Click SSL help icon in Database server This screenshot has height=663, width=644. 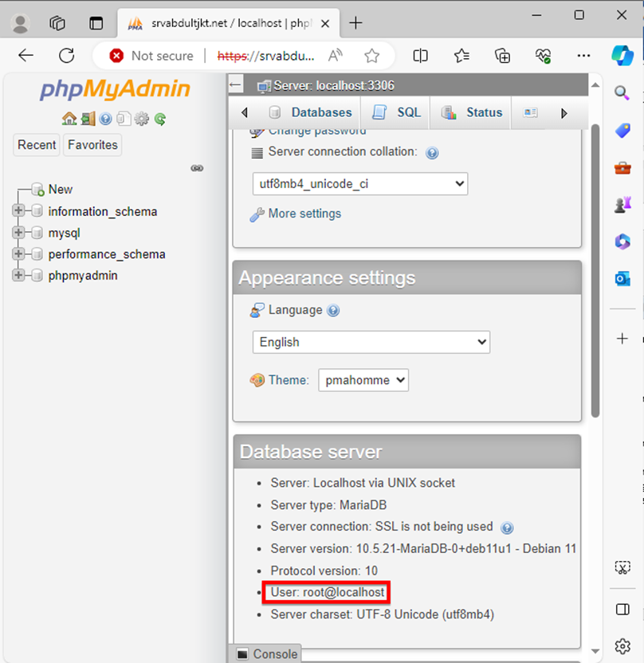[x=507, y=528]
